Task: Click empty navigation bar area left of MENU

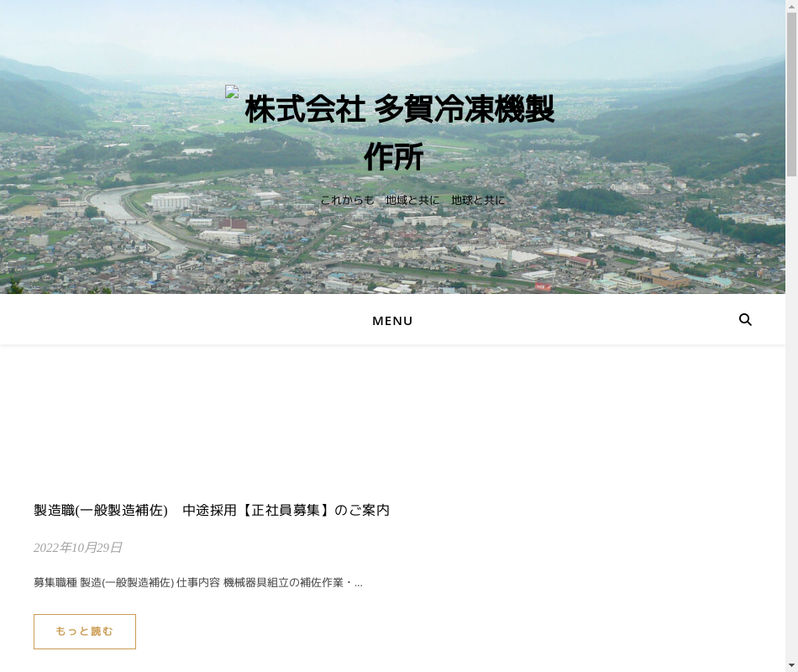Action: point(168,320)
